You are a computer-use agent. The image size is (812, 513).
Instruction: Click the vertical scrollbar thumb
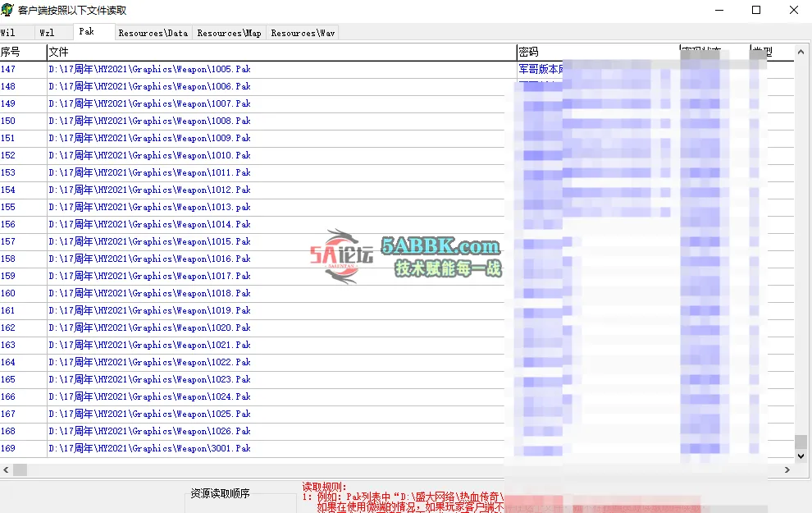(801, 442)
